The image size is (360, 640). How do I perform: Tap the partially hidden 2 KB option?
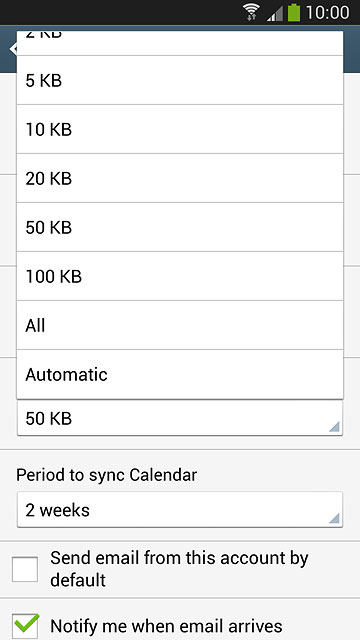[180, 43]
